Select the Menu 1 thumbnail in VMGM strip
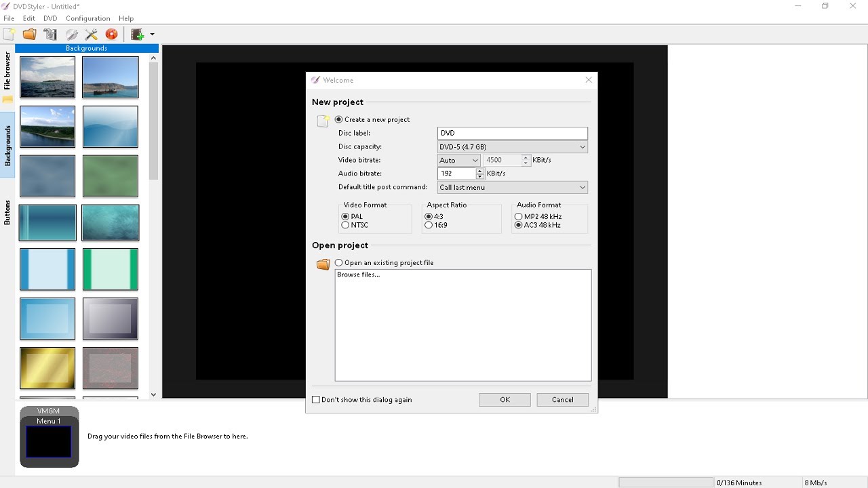 [x=48, y=442]
